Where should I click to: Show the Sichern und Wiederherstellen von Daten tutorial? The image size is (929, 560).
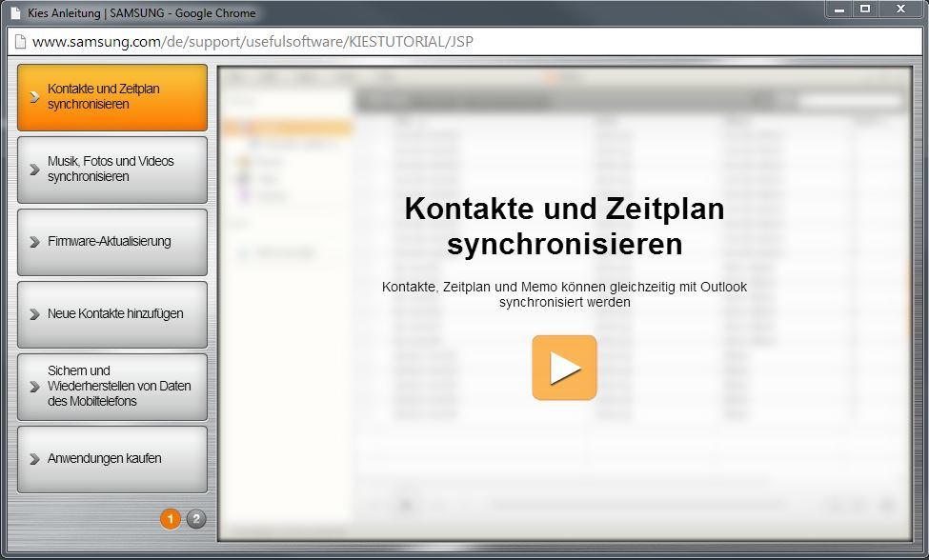click(111, 387)
